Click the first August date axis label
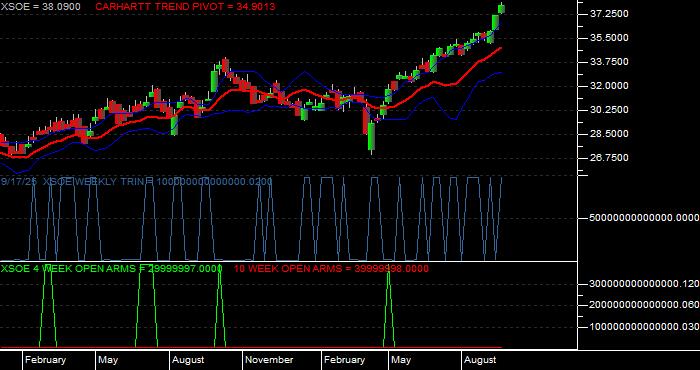The height and width of the screenshot is (370, 700). click(x=188, y=360)
